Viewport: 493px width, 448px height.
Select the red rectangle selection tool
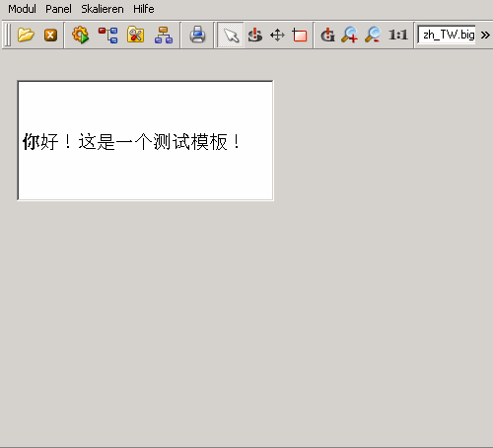(x=300, y=35)
